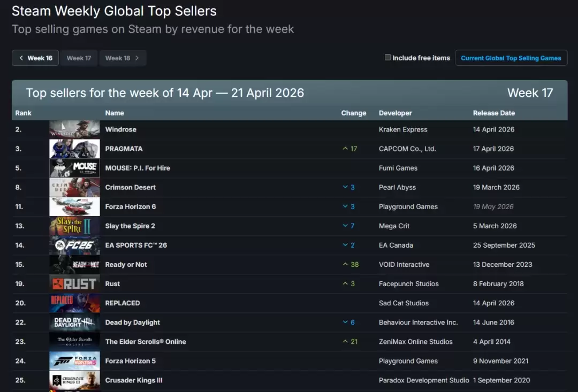Open the Rust game logo thumbnail
578x392 pixels.
[x=74, y=283]
